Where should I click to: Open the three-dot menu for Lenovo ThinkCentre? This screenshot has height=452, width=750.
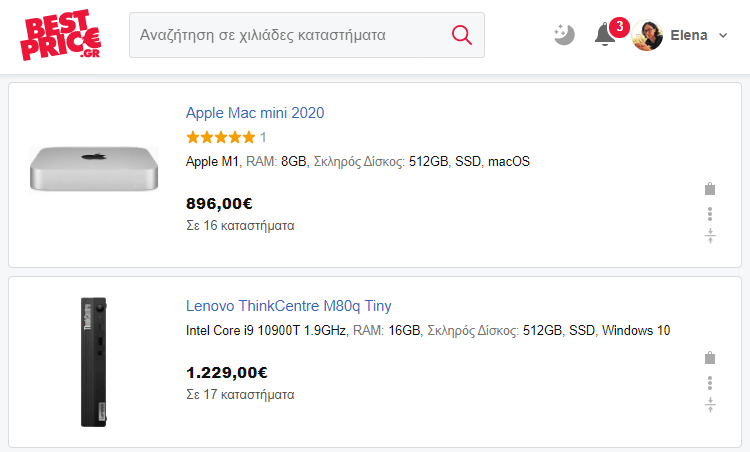click(710, 383)
